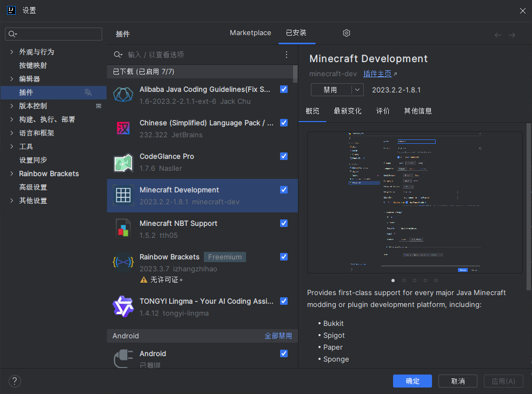Expand Rainbow Brackets settings section
This screenshot has height=394, width=532.
coord(12,173)
